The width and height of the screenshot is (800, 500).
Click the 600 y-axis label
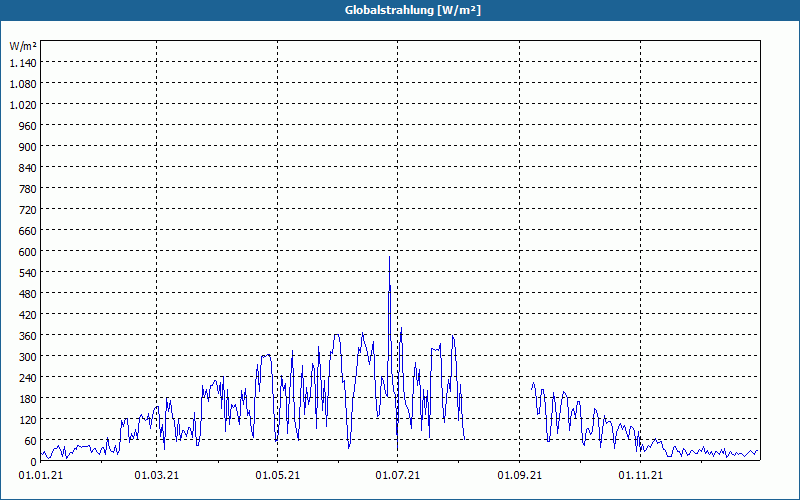click(28, 252)
